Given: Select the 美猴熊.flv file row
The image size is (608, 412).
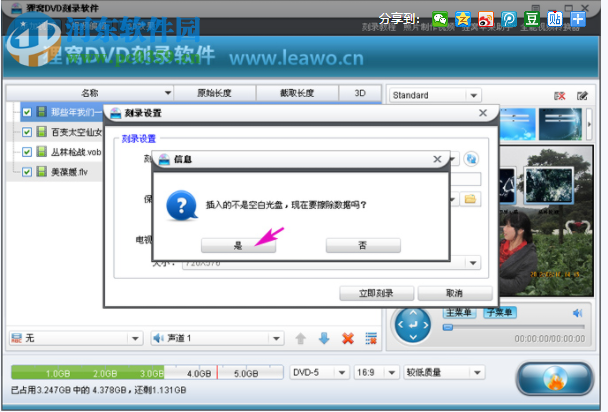Looking at the screenshot, I should [62, 172].
